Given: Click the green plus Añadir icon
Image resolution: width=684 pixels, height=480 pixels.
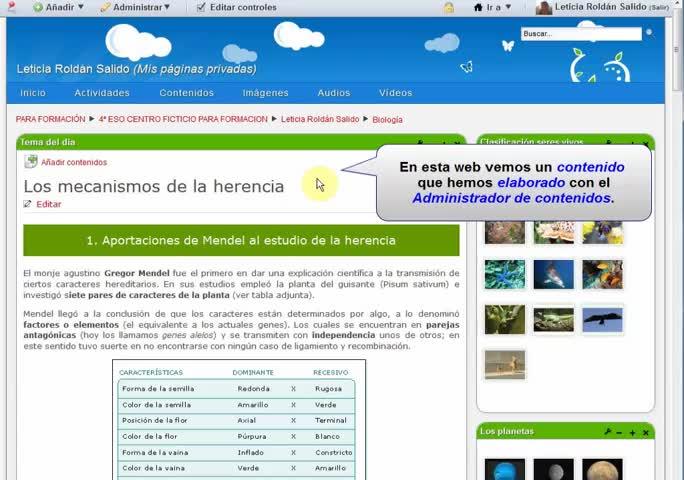Looking at the screenshot, I should tap(38, 7).
